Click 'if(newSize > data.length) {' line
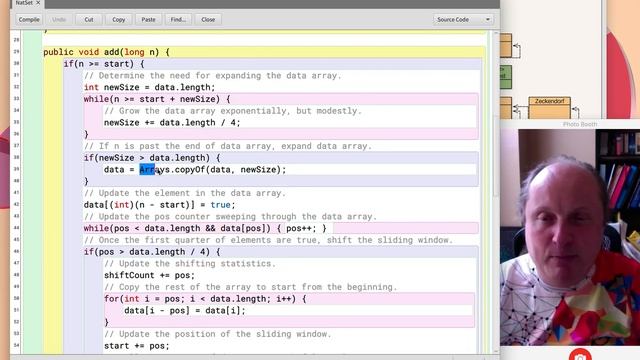 click(152, 158)
